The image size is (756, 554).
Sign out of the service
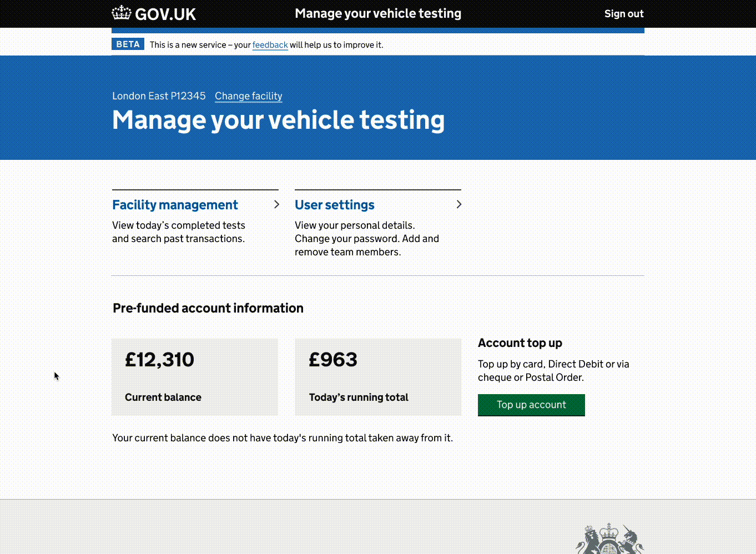[x=623, y=13]
